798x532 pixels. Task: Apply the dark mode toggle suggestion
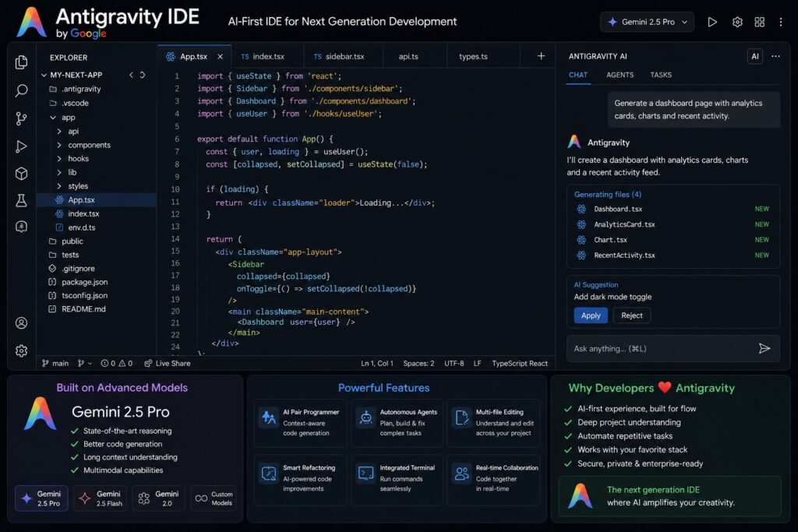click(x=591, y=315)
